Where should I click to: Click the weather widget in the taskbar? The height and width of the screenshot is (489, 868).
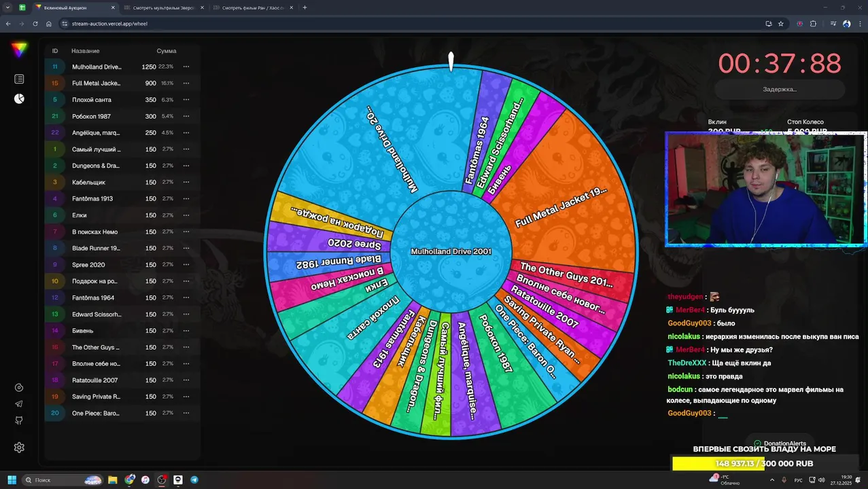coord(725,480)
